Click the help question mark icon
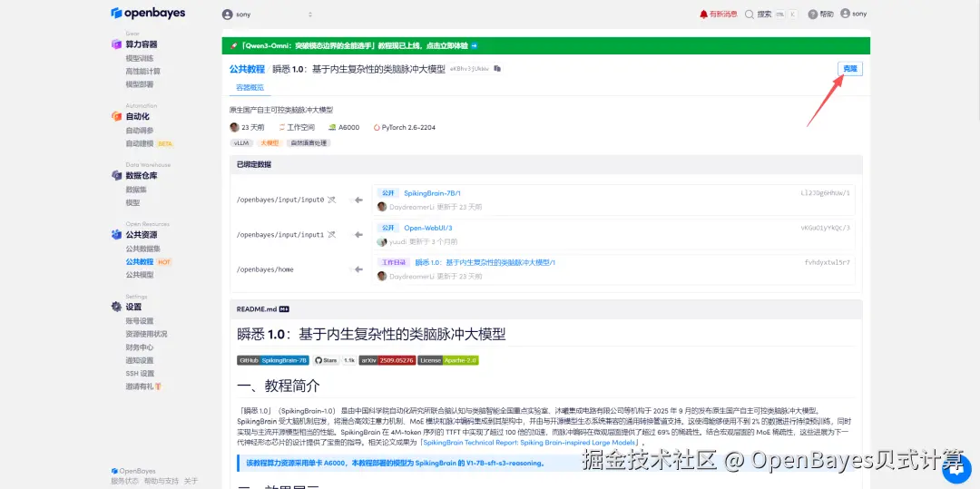980x489 pixels. (812, 15)
